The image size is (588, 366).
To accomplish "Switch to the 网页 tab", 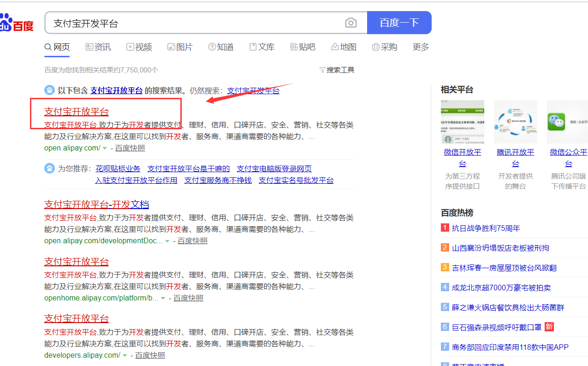I will pyautogui.click(x=57, y=47).
